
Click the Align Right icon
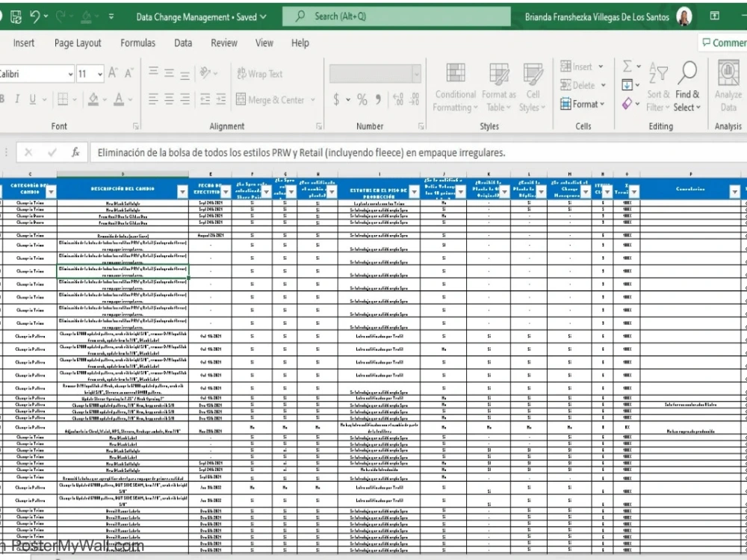click(x=185, y=99)
